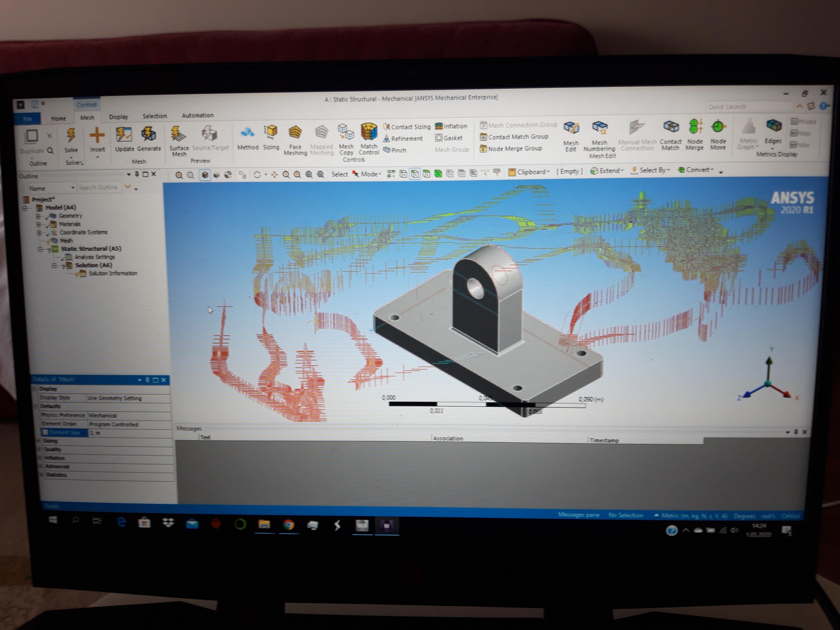Open the Mesh Edit tool
Viewport: 840px width, 630px height.
click(x=571, y=137)
